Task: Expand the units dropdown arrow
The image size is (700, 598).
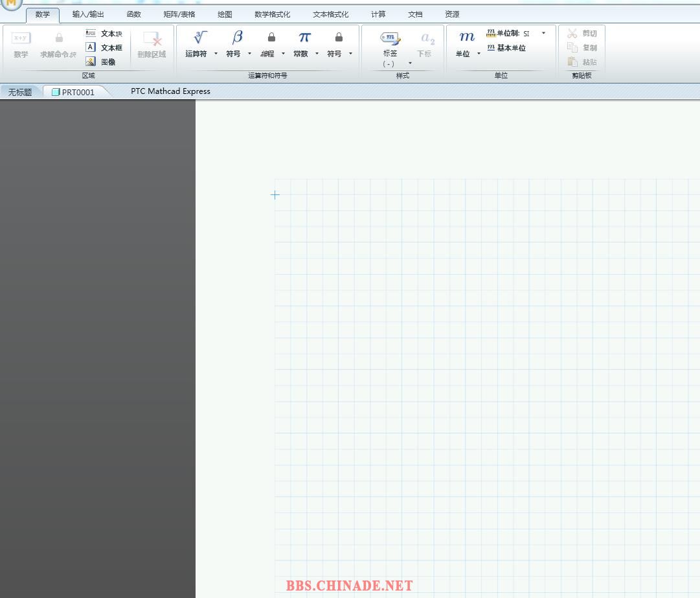Action: [x=479, y=54]
